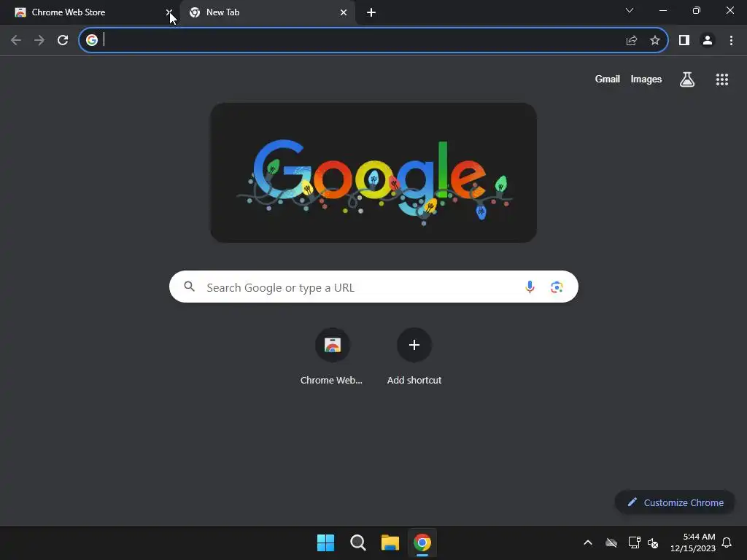747x560 pixels.
Task: Open the Chrome three-dot menu
Action: tap(731, 41)
